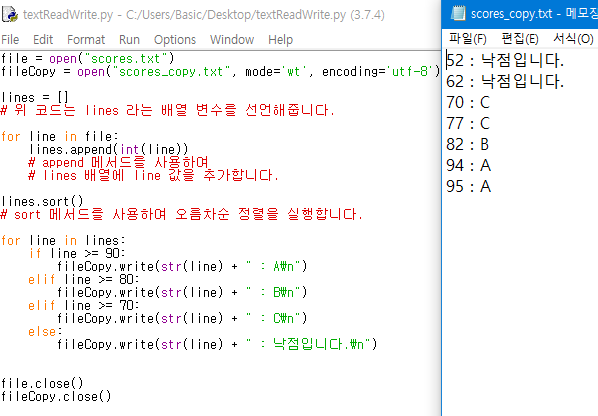Viewport: 598px width, 416px height.
Task: Click the Notepad line '82 : B'
Action: [468, 144]
